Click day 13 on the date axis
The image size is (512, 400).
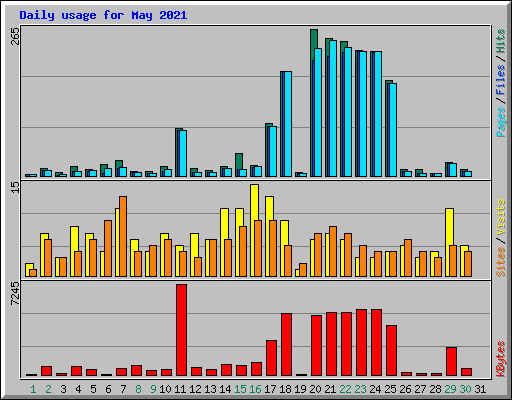pos(210,389)
